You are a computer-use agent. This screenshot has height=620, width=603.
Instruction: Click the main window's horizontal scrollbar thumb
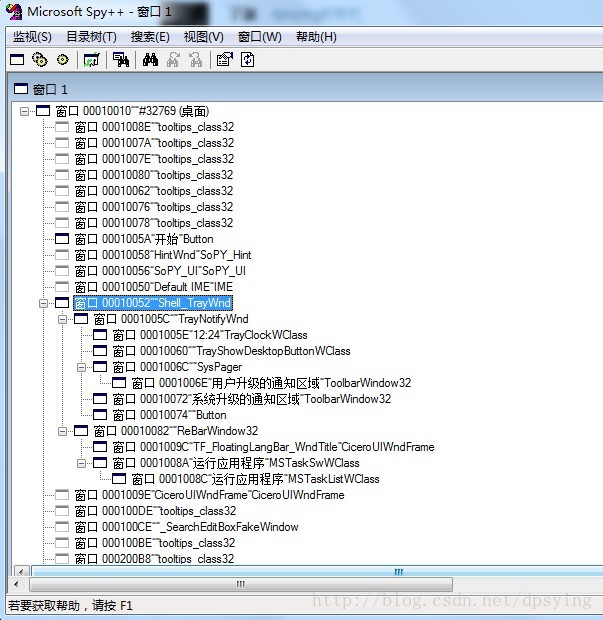point(241,584)
